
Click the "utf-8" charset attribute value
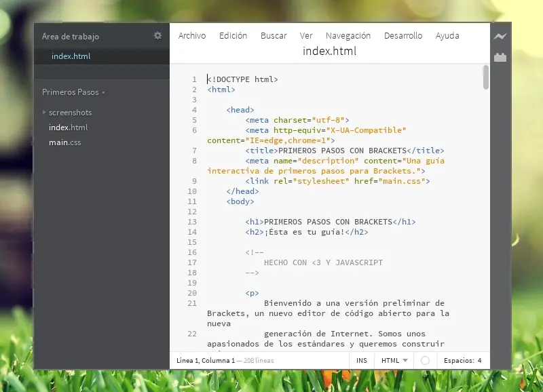click(x=329, y=120)
